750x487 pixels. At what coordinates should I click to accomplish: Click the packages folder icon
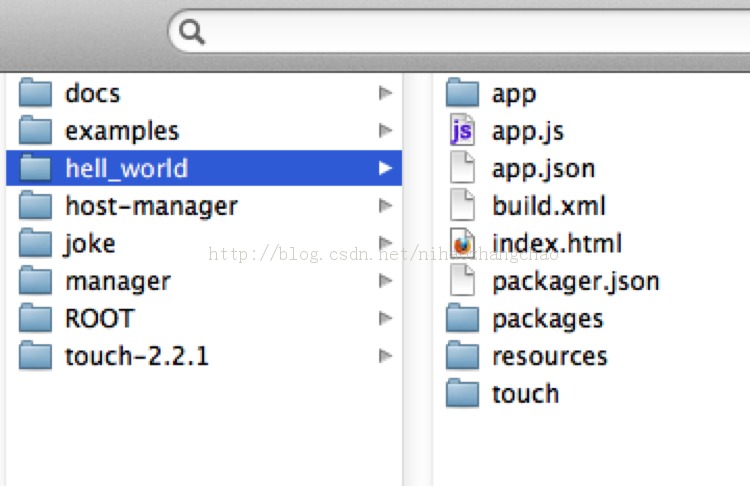[x=462, y=318]
